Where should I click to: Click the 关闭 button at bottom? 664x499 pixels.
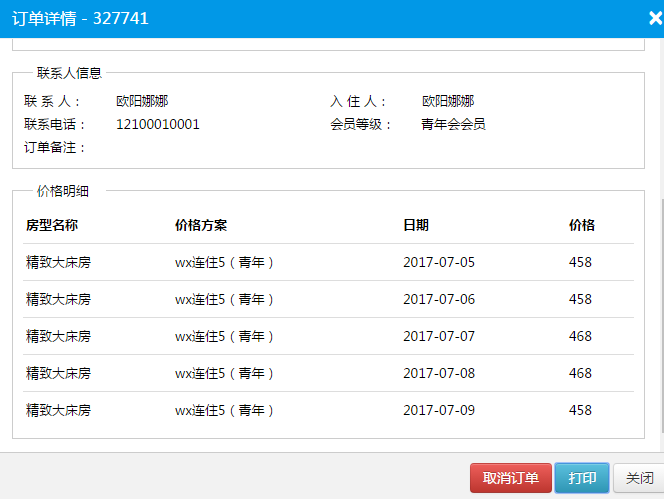coord(639,479)
